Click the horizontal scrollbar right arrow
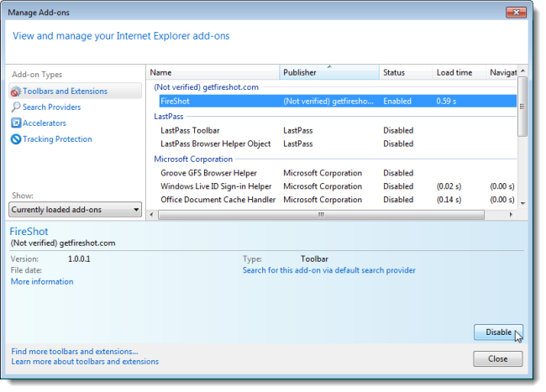This screenshot has width=546, height=392. pyautogui.click(x=511, y=215)
